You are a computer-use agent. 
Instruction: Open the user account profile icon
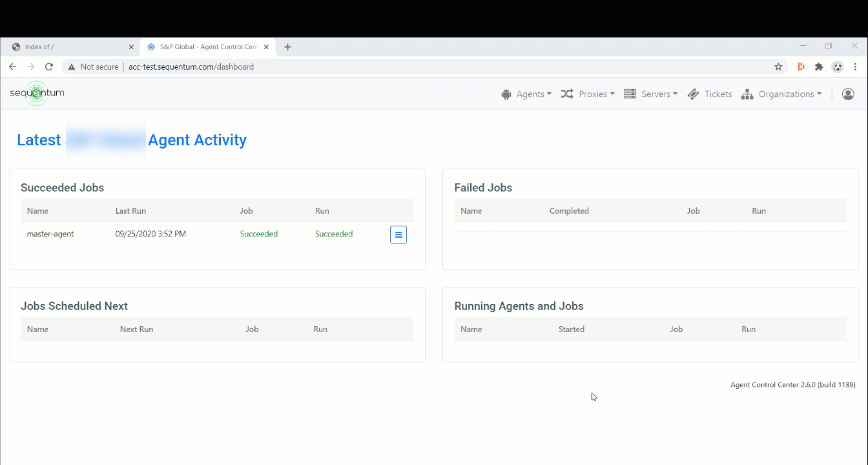pos(848,94)
